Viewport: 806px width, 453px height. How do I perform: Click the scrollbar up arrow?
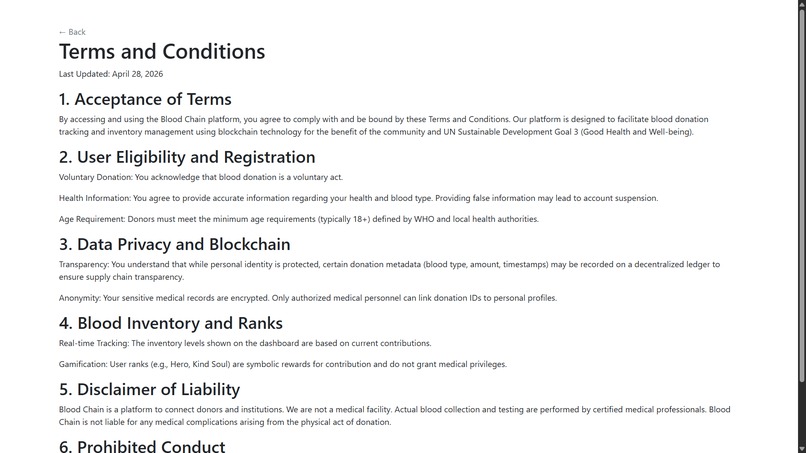click(x=801, y=3)
